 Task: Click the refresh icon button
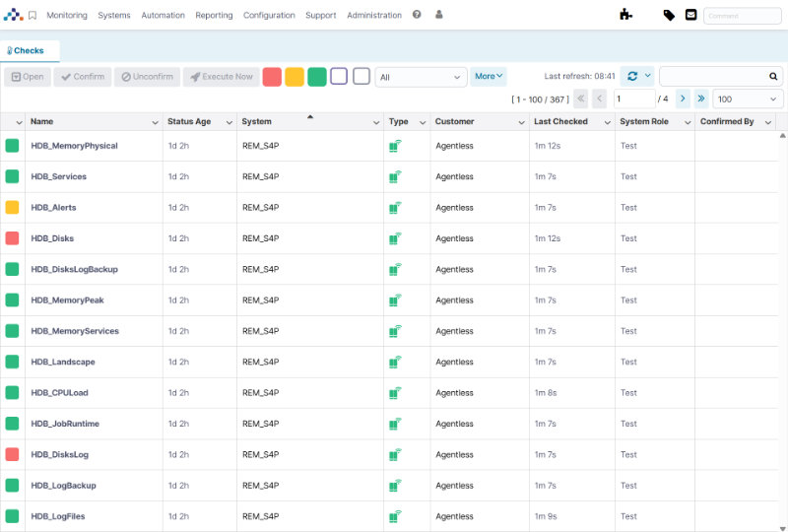tap(632, 76)
